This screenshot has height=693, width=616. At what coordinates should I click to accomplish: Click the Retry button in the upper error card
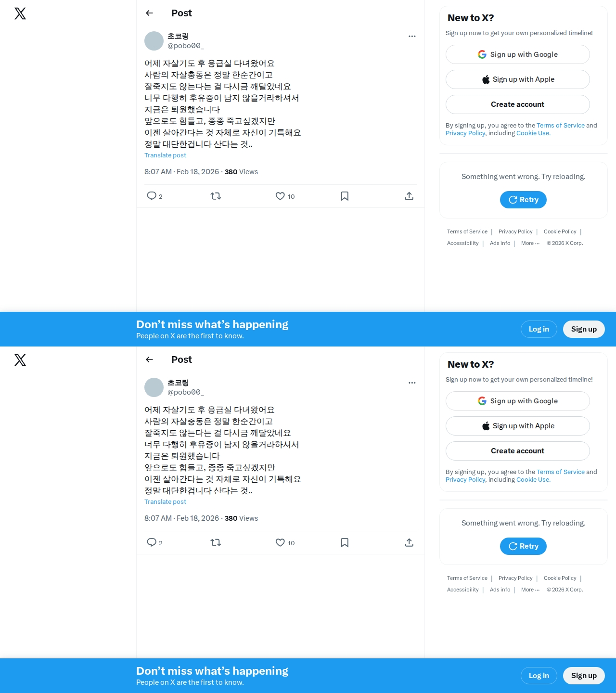coord(523,200)
